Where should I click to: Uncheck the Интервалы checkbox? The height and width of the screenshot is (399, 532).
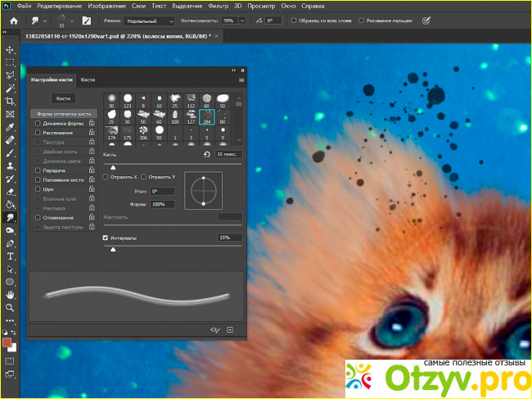click(106, 238)
